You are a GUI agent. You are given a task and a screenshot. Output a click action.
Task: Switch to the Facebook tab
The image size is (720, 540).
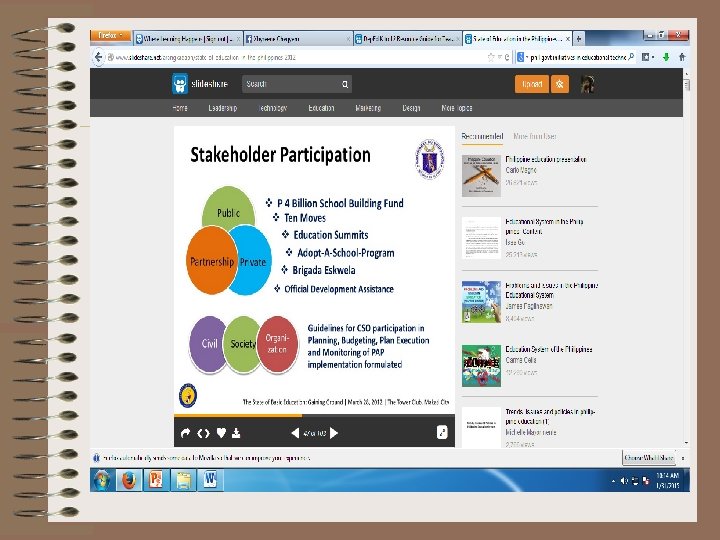click(x=298, y=39)
